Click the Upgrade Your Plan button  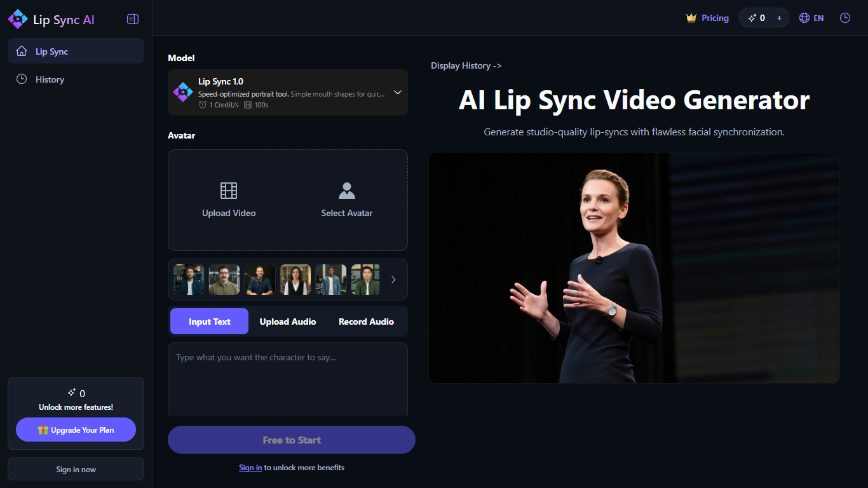pos(76,430)
